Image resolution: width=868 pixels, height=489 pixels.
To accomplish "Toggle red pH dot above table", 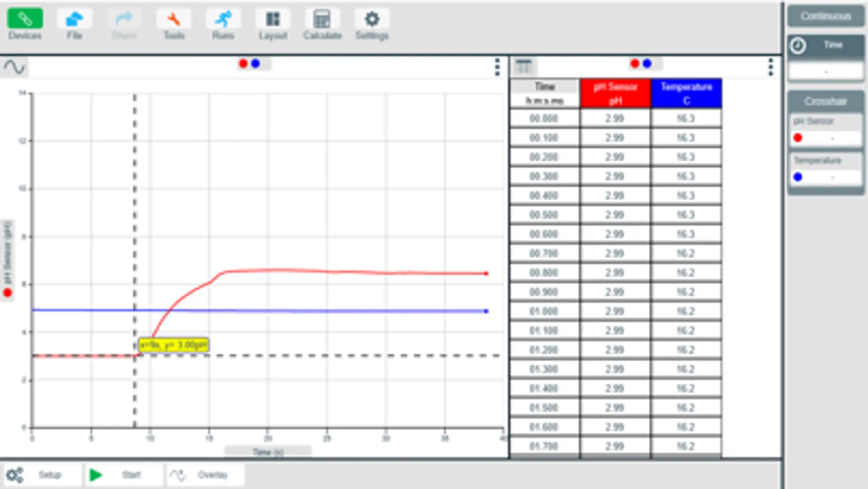I will click(635, 64).
